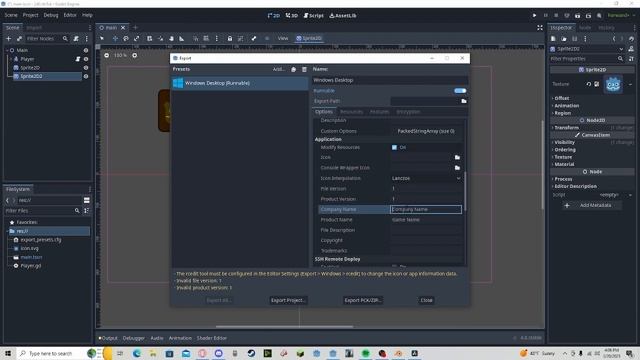The image size is (640, 360).
Task: Collapse the Main node in scene tree
Action: click(x=7, y=50)
